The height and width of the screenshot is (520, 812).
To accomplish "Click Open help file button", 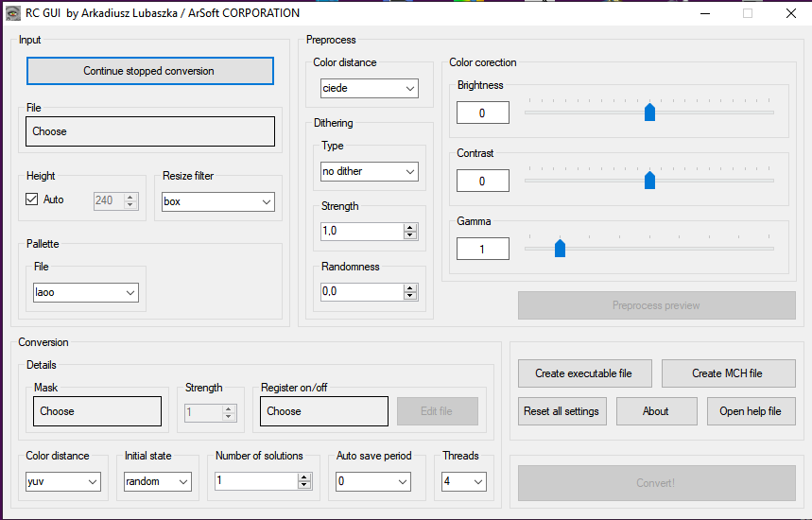I will (751, 411).
